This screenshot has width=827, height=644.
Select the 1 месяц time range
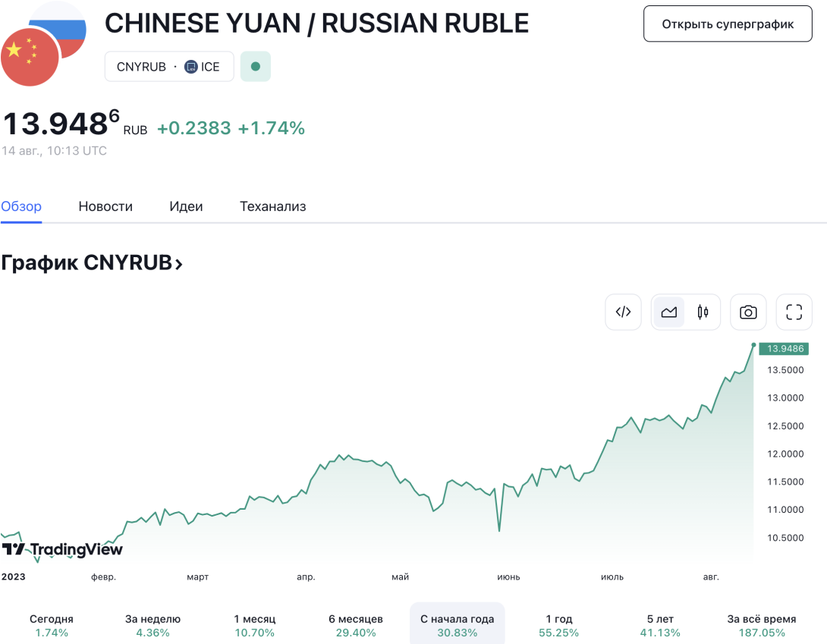255,626
